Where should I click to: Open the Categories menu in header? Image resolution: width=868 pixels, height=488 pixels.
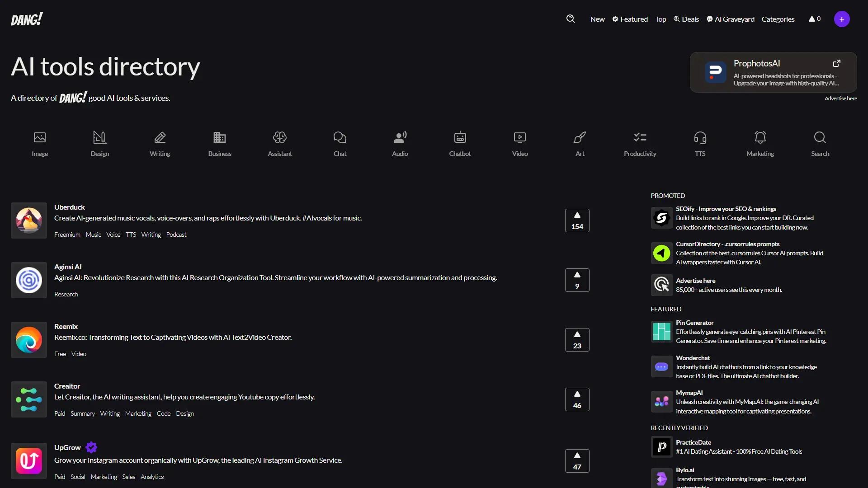click(778, 19)
